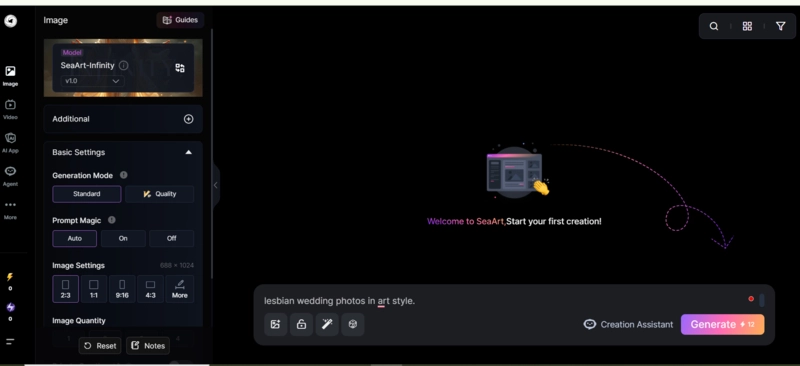Show Generation Mode help icon
Image resolution: width=800 pixels, height=366 pixels.
pos(123,175)
